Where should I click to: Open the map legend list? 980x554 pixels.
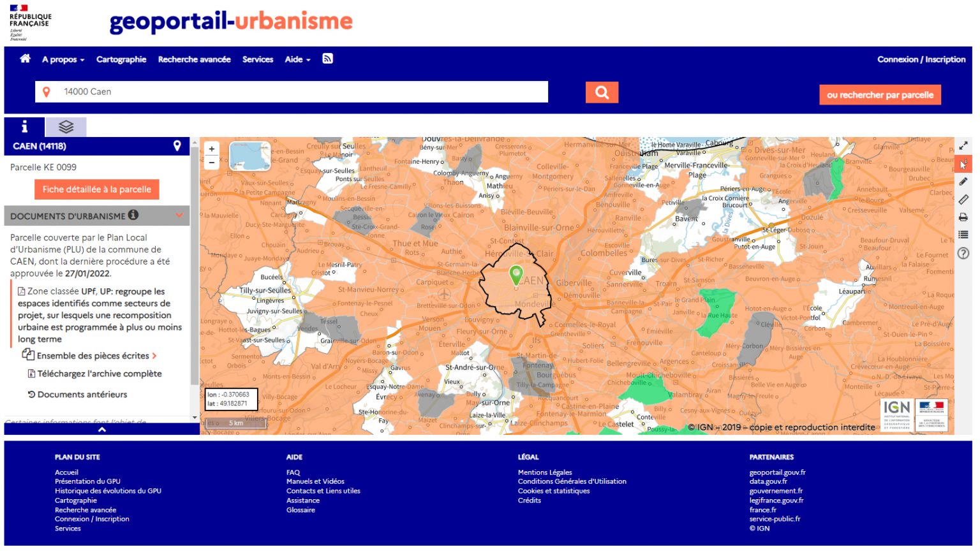tap(963, 235)
